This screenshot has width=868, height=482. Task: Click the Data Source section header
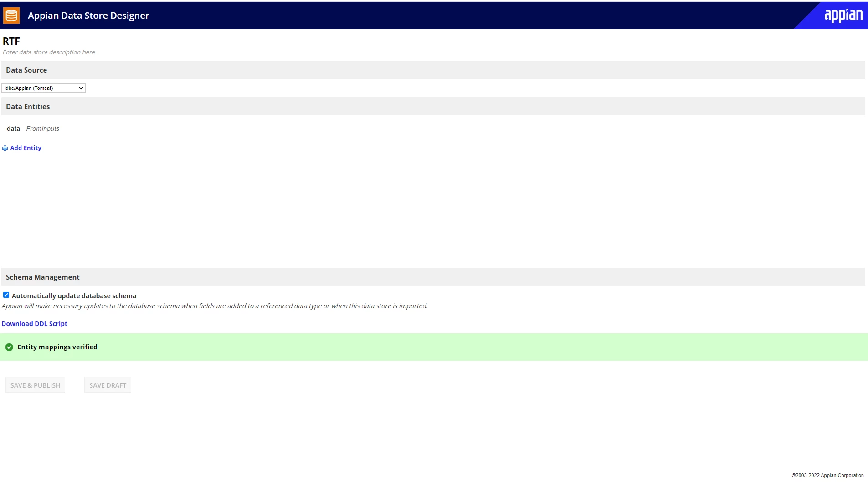[433, 70]
